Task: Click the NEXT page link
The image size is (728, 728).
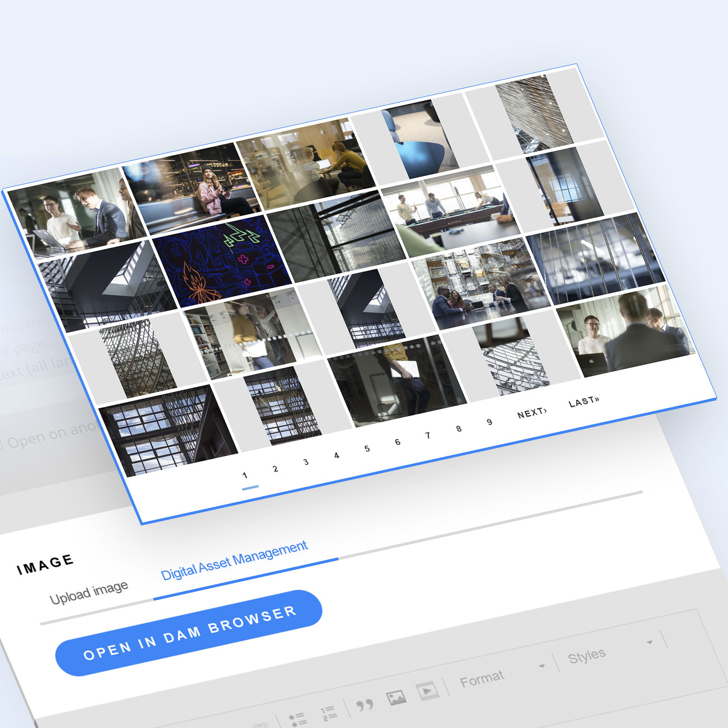Action: (532, 413)
